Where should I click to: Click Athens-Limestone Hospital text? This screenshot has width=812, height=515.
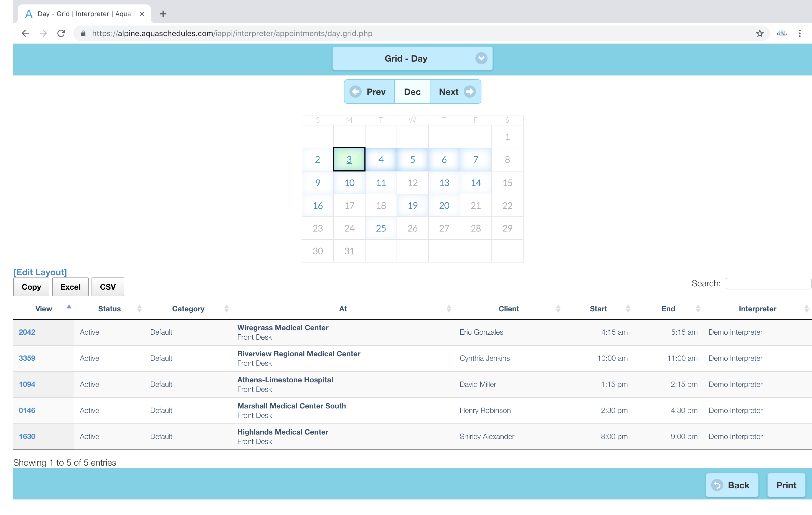point(285,380)
